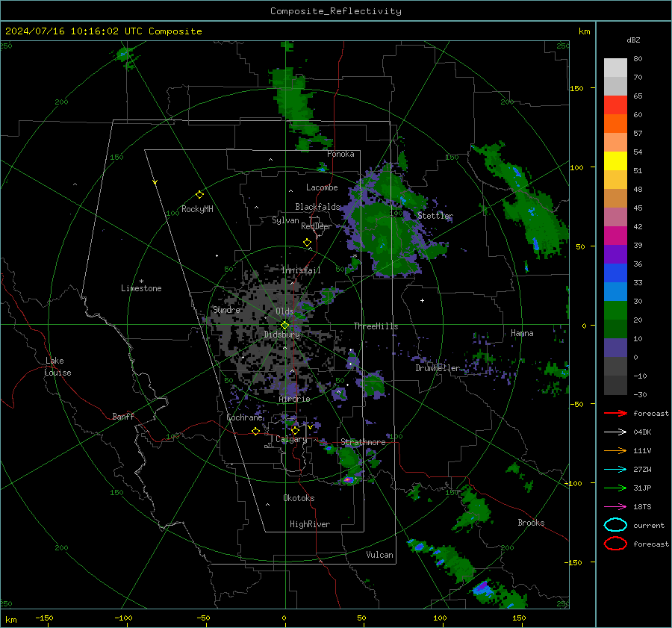Click the Calgary city label
This screenshot has height=628, width=672.
coord(291,440)
